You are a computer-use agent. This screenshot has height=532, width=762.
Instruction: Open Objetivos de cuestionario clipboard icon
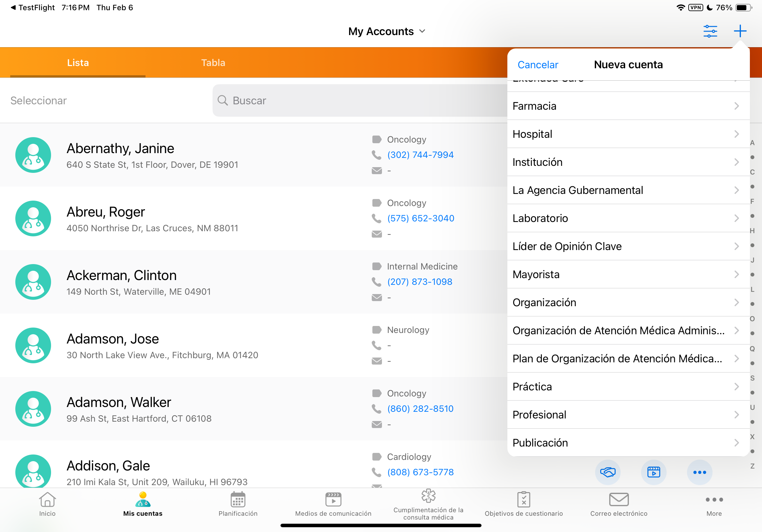(523, 500)
